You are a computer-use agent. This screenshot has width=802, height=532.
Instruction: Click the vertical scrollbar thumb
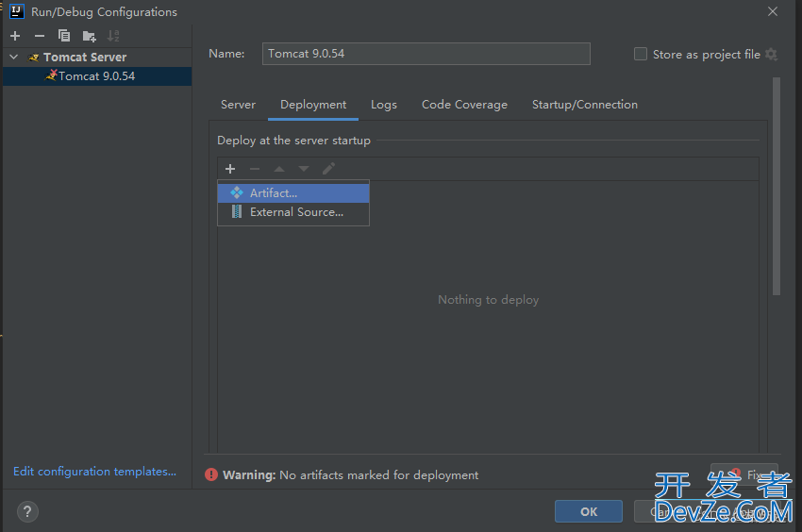point(777,186)
